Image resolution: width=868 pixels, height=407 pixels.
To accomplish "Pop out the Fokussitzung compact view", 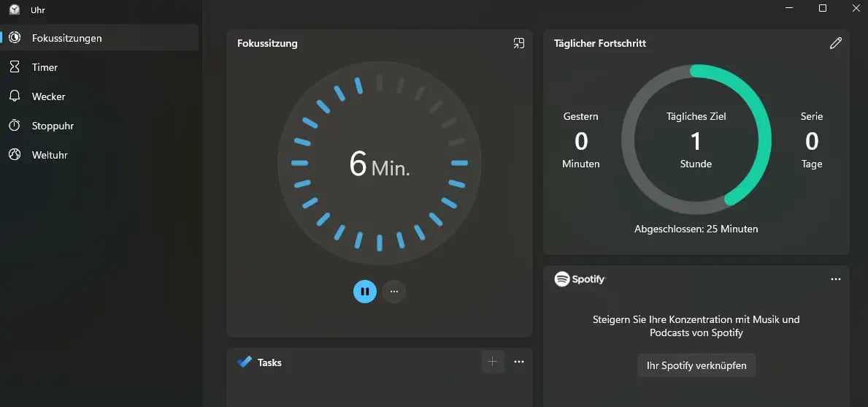I will [519, 43].
